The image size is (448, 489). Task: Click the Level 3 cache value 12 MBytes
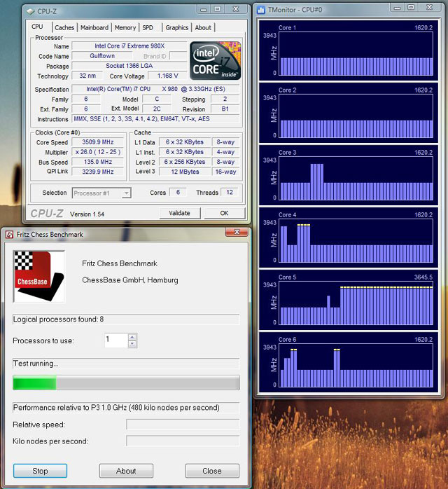tap(185, 172)
